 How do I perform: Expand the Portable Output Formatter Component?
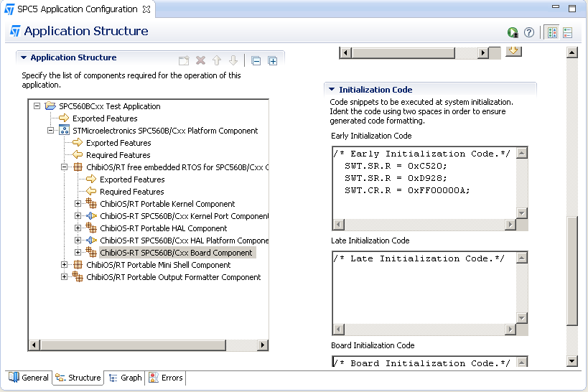pos(64,277)
